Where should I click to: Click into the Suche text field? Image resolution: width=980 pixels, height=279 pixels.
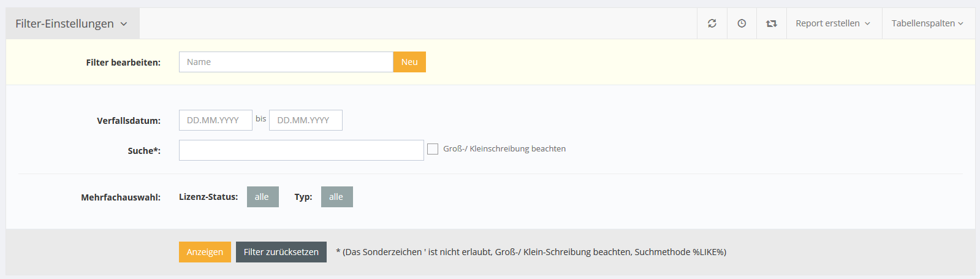tap(301, 150)
